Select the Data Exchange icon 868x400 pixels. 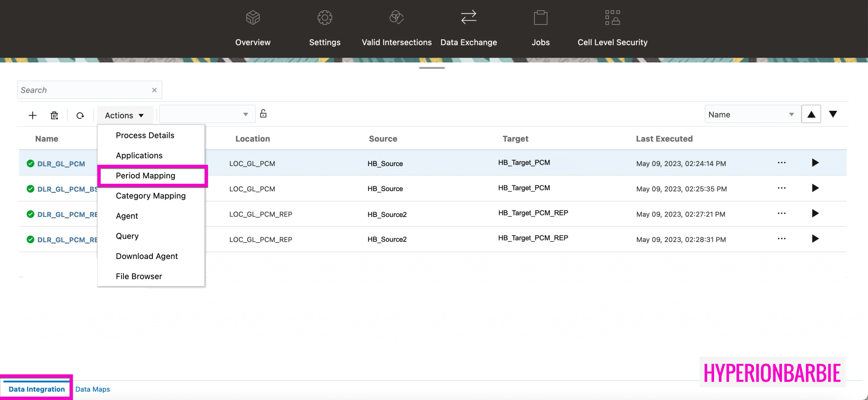pos(468,17)
